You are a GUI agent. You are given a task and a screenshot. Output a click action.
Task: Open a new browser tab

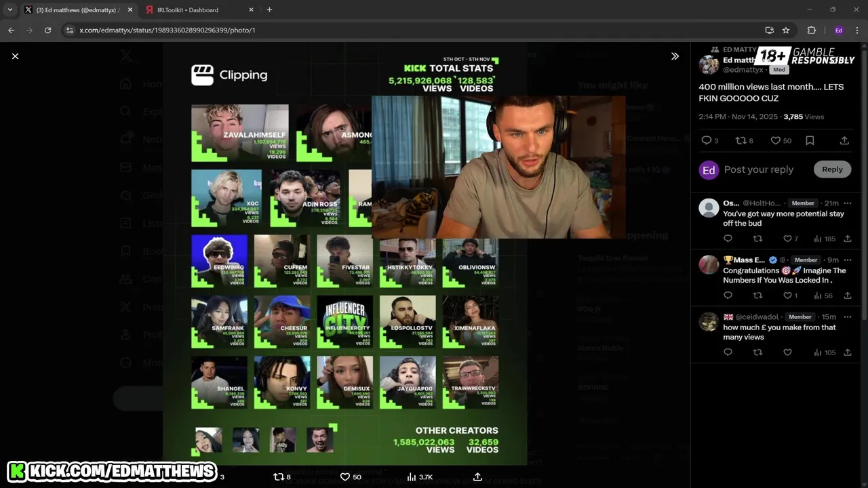269,9
